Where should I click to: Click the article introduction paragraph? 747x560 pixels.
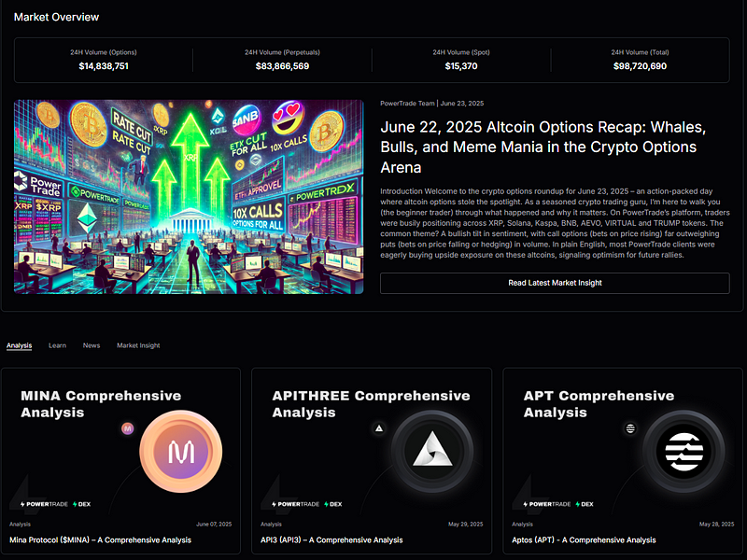(x=555, y=223)
